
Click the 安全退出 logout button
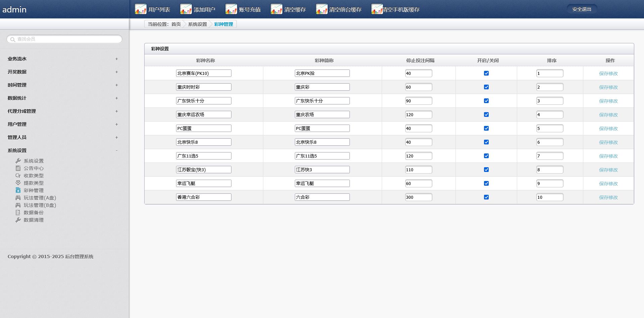click(582, 9)
